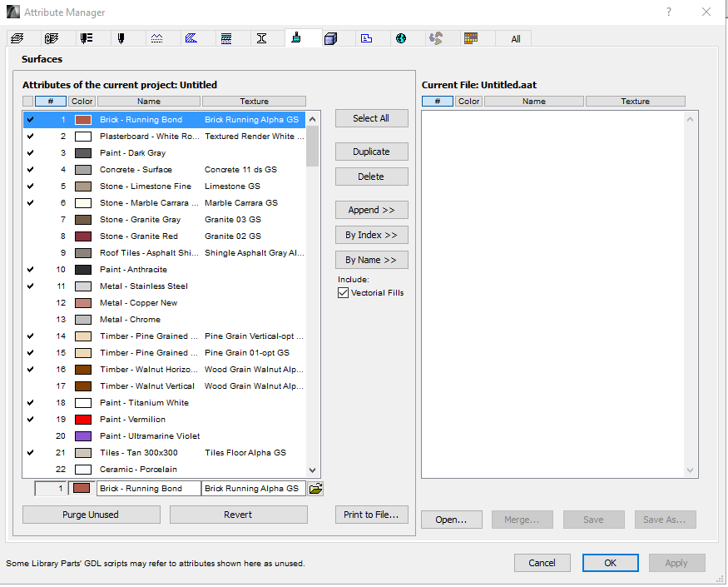Cancel the Attribute Manager dialog
The width and height of the screenshot is (728, 587).
542,563
